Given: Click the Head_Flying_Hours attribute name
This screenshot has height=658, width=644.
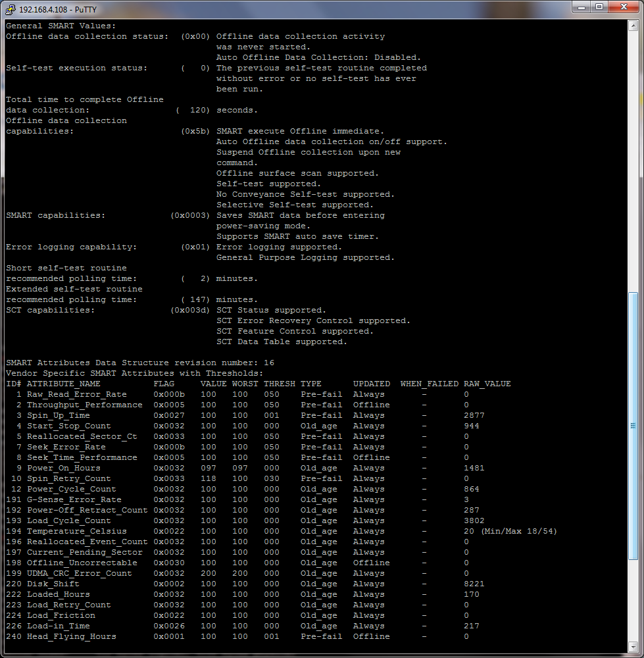Looking at the screenshot, I should 71,636.
